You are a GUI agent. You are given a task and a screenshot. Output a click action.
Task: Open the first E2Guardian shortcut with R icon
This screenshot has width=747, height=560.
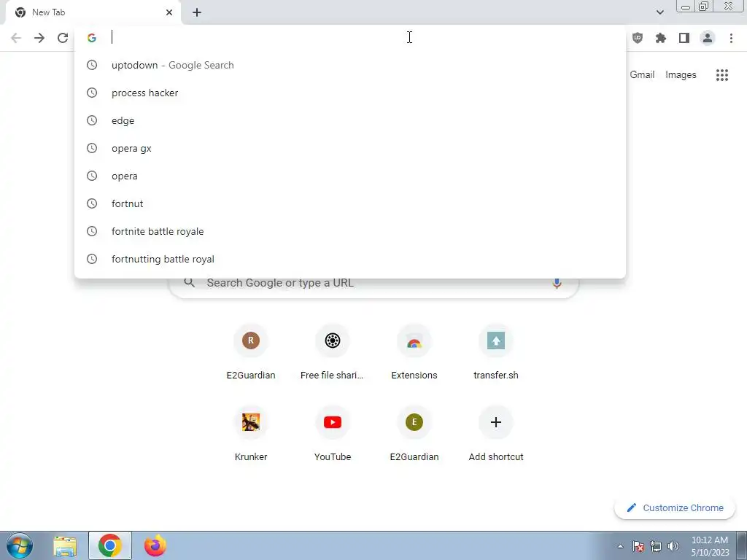click(251, 353)
